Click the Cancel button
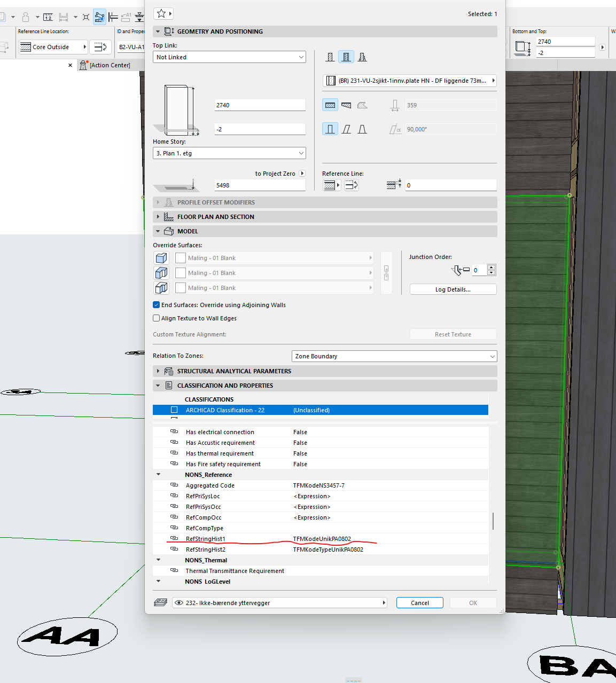 419,603
